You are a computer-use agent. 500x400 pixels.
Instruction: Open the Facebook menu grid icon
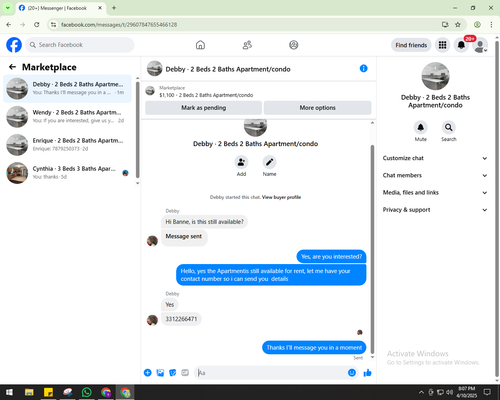442,45
